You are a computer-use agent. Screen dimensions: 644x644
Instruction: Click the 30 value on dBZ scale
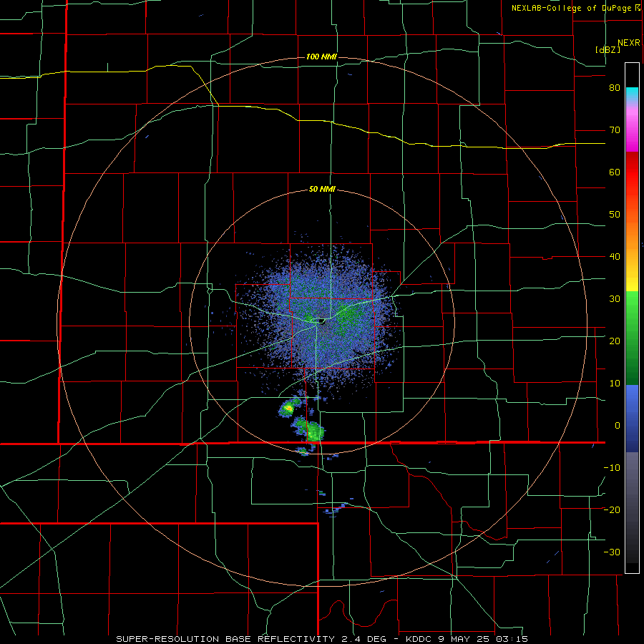coord(615,299)
